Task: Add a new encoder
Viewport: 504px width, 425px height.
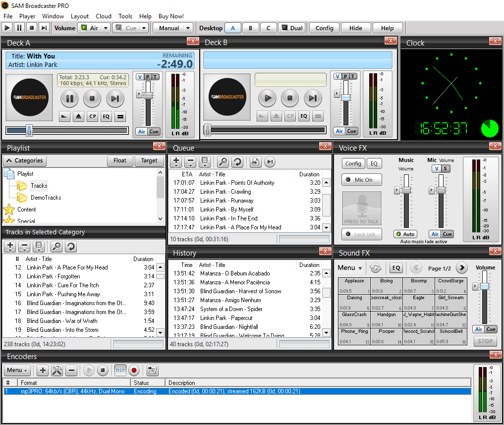Action: pyautogui.click(x=43, y=371)
